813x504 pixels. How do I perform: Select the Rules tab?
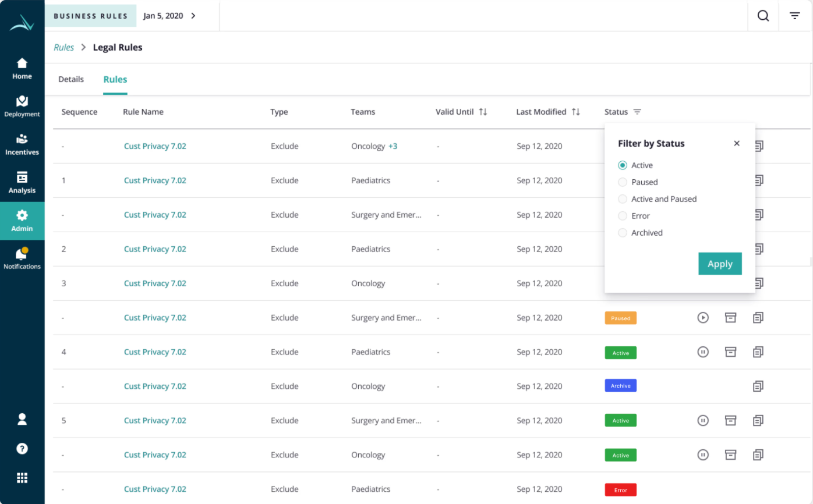(x=115, y=79)
